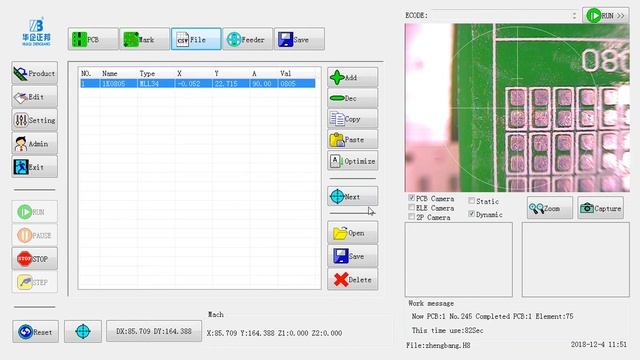Click the top toolbar Save button
640x360 pixels.
point(299,39)
